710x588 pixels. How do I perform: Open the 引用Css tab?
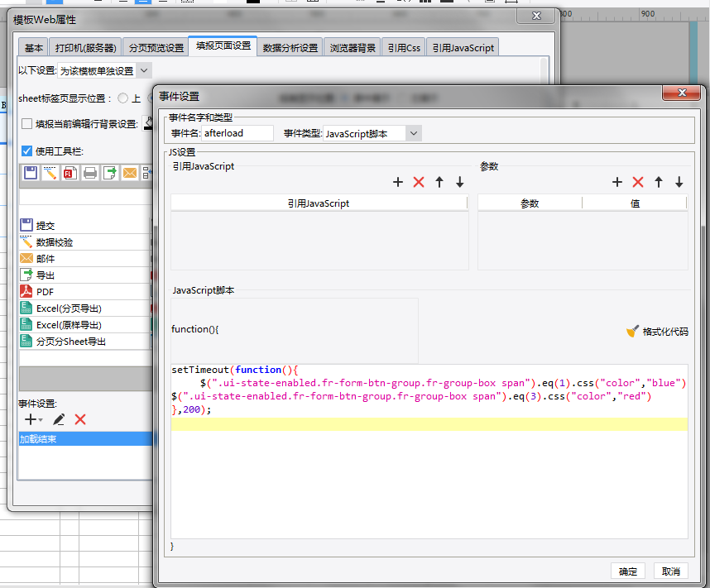(404, 47)
